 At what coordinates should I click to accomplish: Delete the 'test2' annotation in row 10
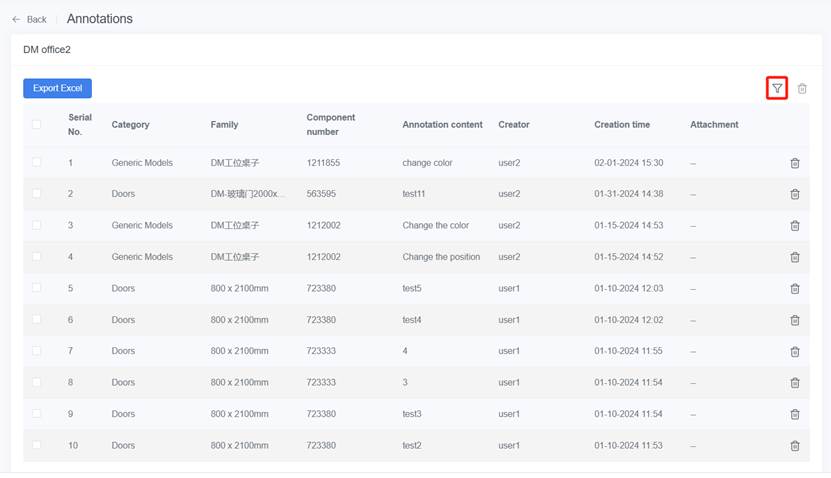pos(795,446)
